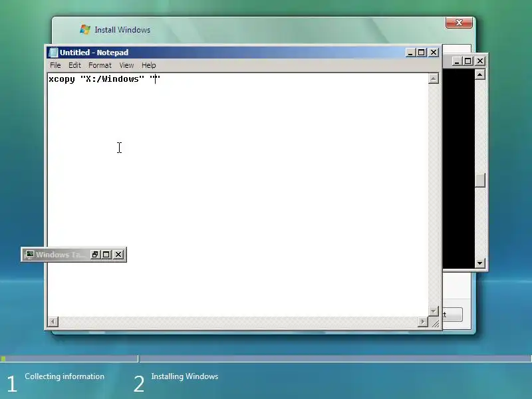Viewport: 532px width, 399px height.
Task: Click the Notepad resize grip corner
Action: (x=435, y=323)
